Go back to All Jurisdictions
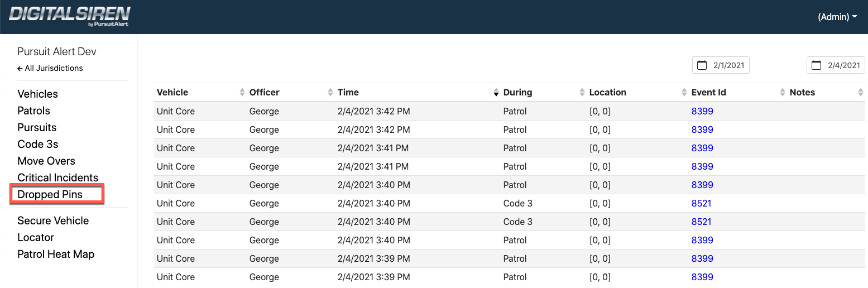 [x=50, y=68]
